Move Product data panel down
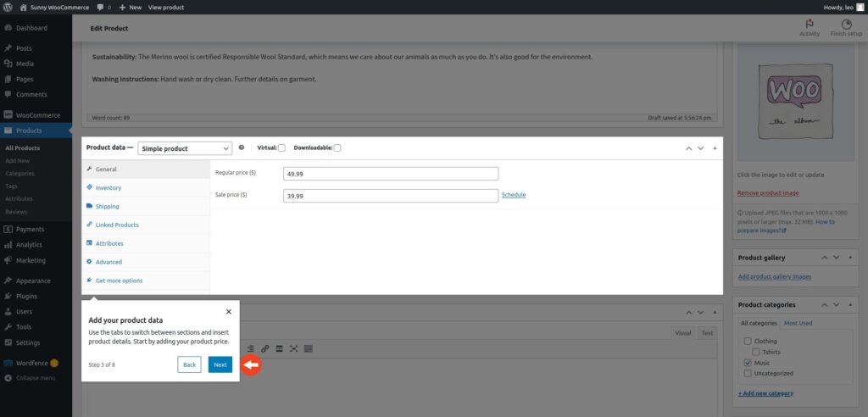 pos(701,148)
